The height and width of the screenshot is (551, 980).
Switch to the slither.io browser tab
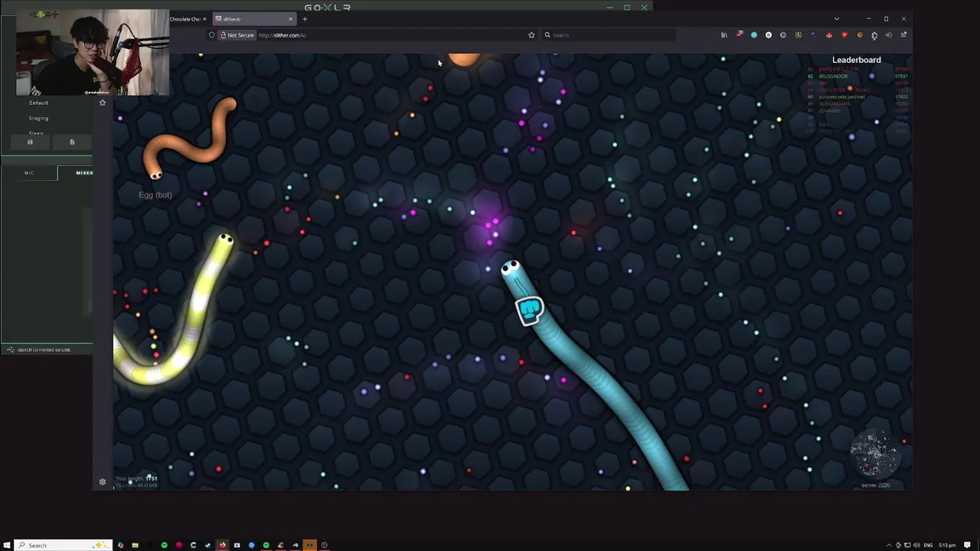tap(253, 19)
